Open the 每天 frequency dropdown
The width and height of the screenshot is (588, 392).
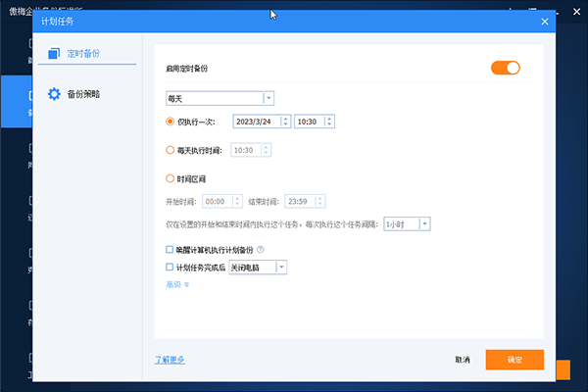tap(269, 98)
